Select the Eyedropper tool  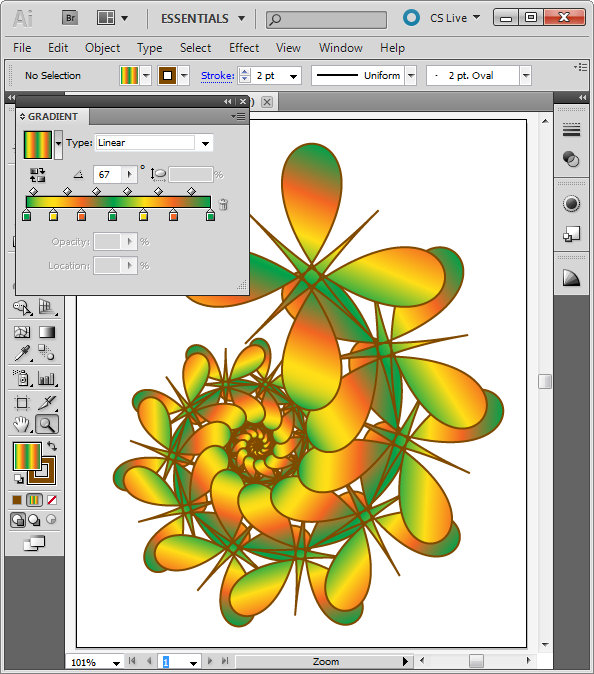[x=22, y=353]
